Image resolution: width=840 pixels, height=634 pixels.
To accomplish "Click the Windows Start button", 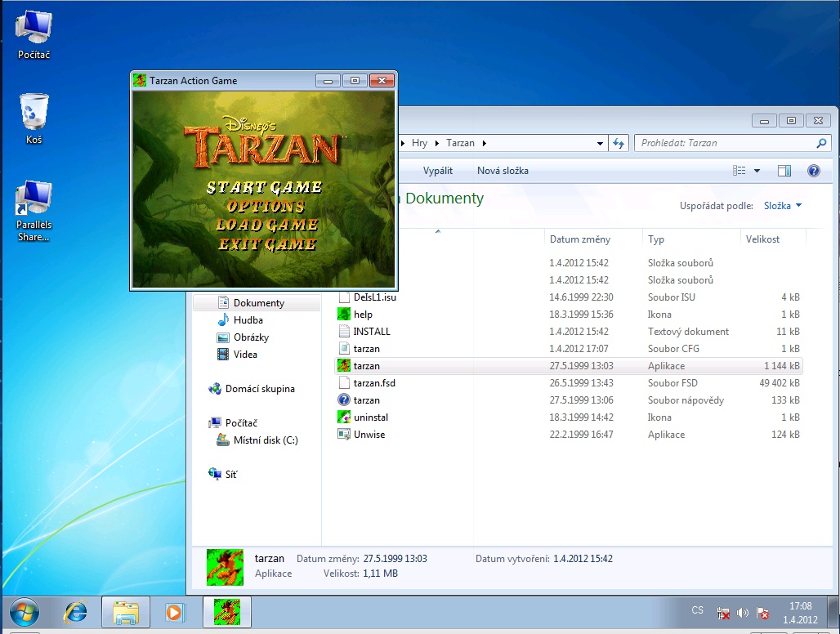I will click(x=26, y=611).
